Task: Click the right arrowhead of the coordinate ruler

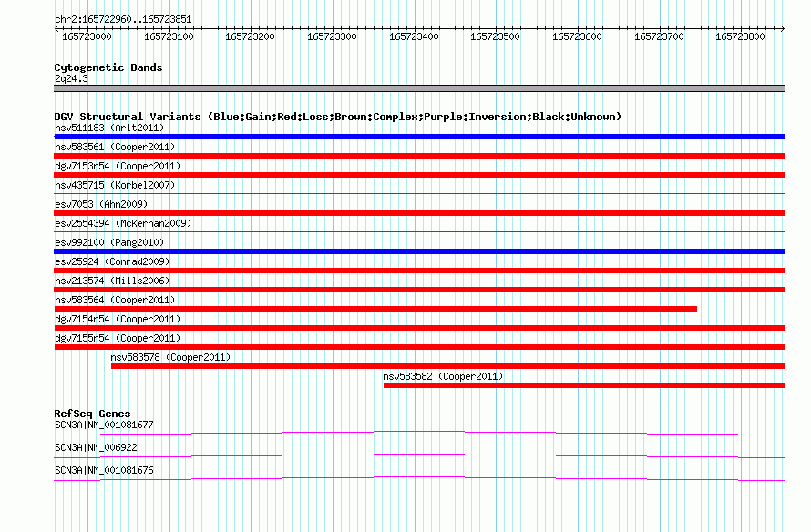Action: pos(783,29)
